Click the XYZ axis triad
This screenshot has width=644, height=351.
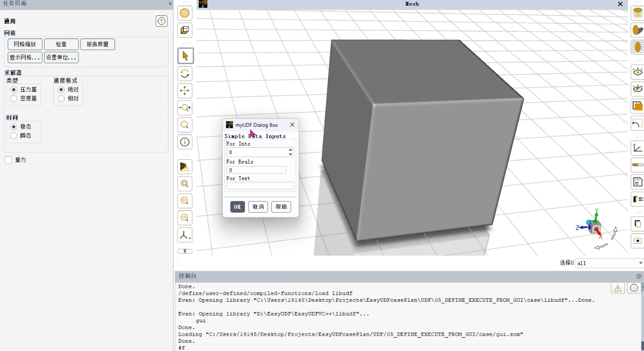coord(592,224)
